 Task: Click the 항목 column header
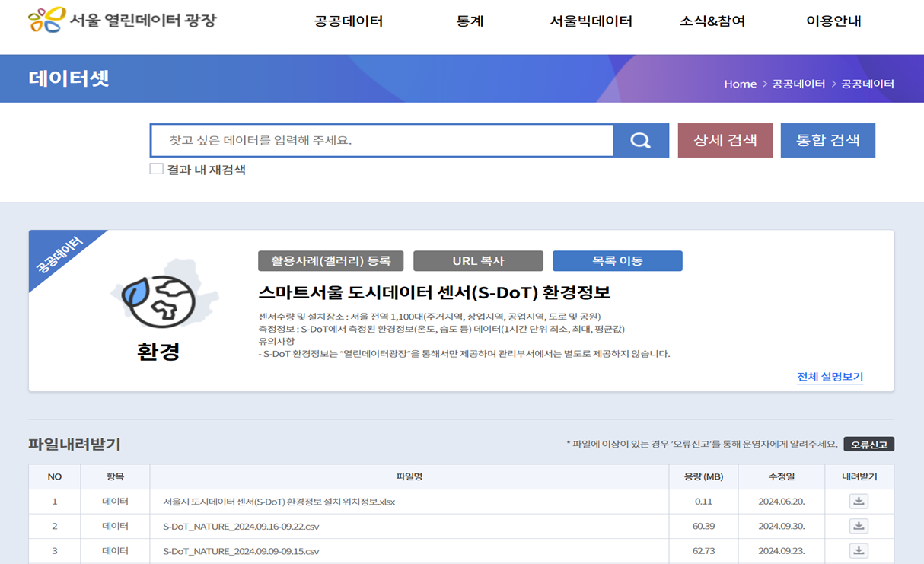(x=115, y=476)
